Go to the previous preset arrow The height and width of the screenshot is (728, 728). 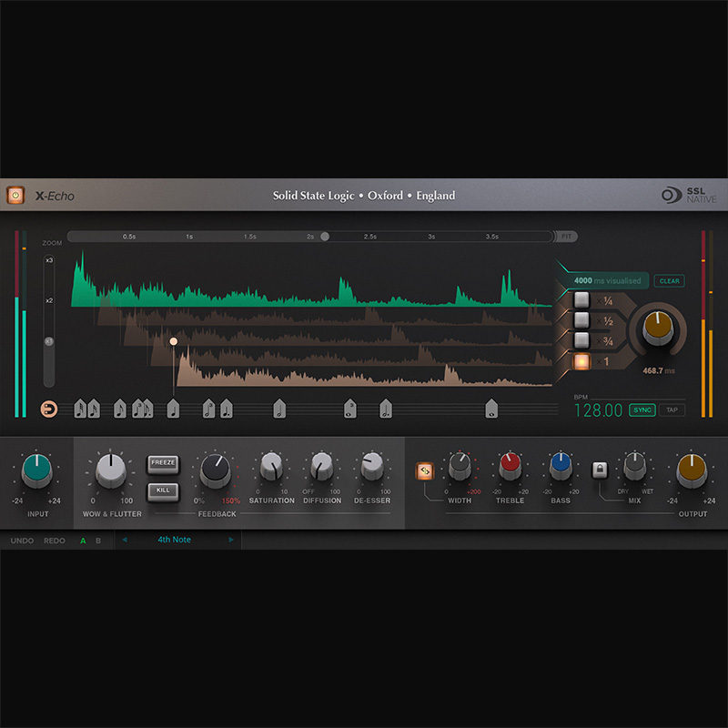pyautogui.click(x=125, y=540)
